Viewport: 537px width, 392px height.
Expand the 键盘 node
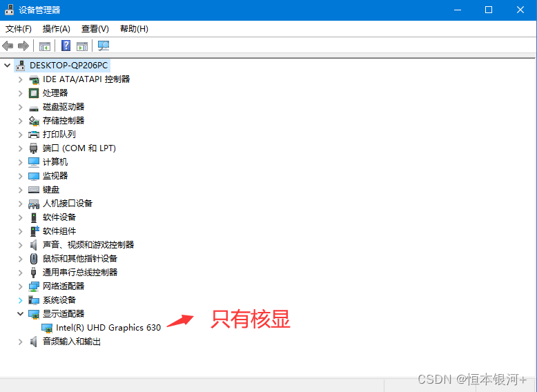pyautogui.click(x=20, y=190)
